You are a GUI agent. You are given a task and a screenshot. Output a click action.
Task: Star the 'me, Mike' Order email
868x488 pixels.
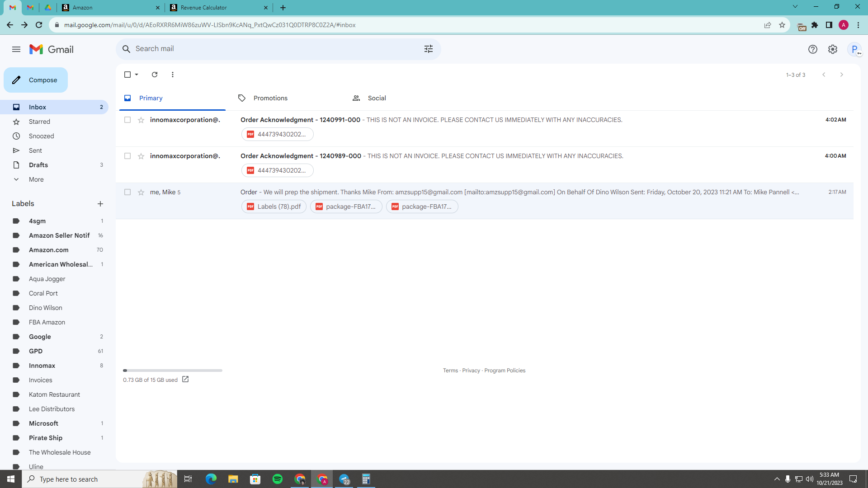(x=141, y=192)
